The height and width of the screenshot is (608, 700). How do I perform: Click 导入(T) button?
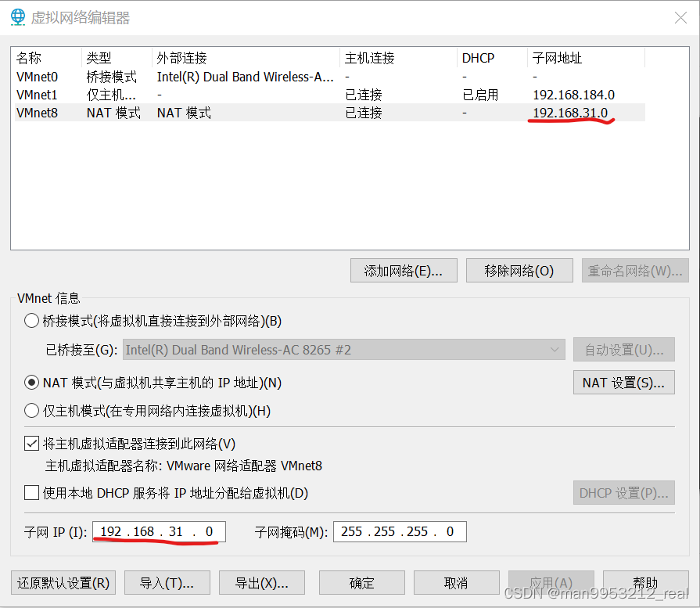[167, 583]
